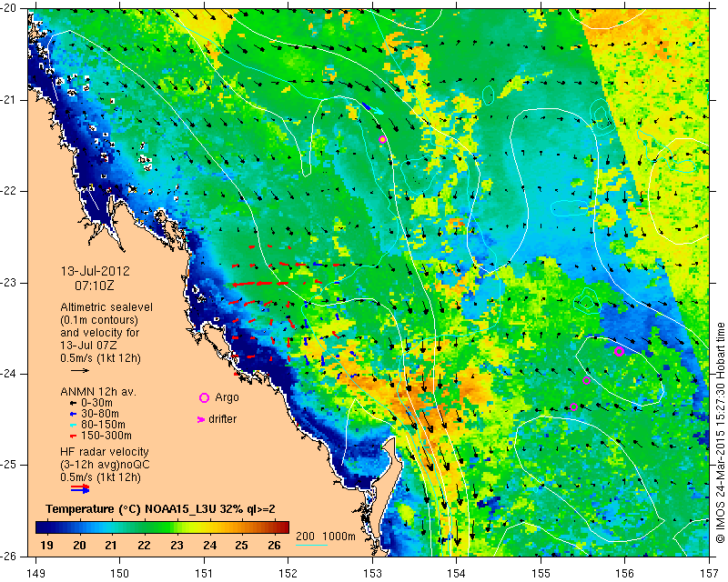
Task: Click the blue 30-80m arrow legend symbol
Action: pos(73,414)
